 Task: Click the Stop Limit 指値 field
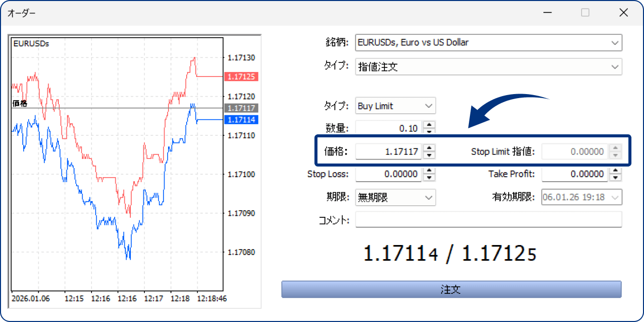pyautogui.click(x=575, y=151)
